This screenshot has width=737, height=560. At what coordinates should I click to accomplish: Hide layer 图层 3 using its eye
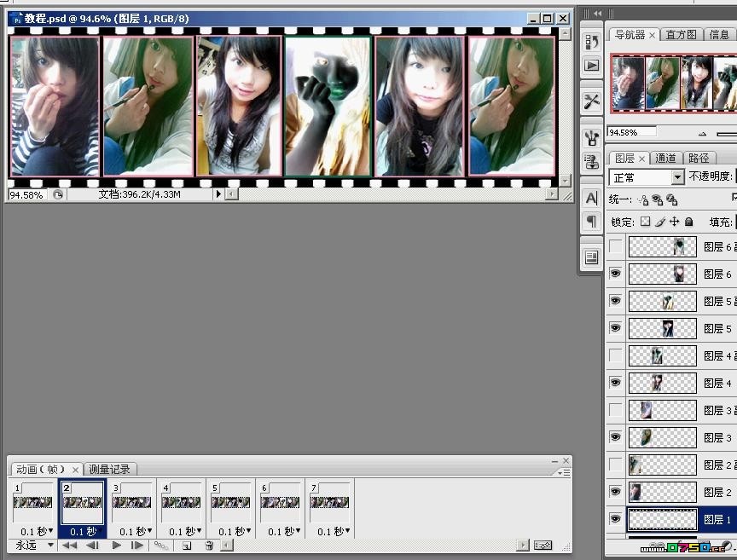click(615, 437)
